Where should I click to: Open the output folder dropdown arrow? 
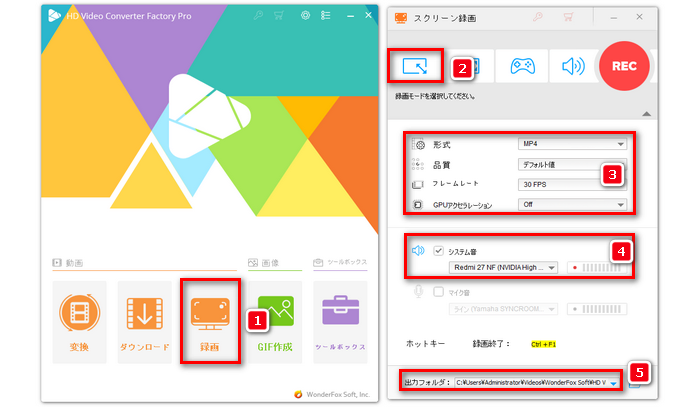pos(614,383)
